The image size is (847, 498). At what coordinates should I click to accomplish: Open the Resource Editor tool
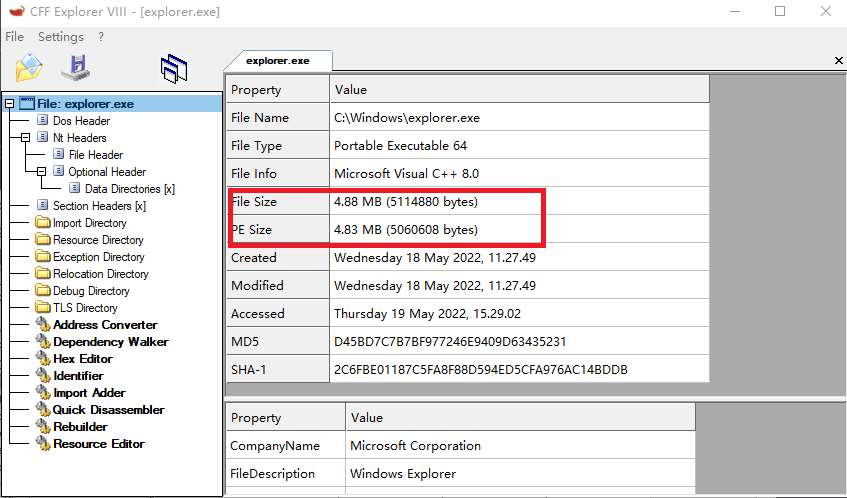[x=98, y=444]
